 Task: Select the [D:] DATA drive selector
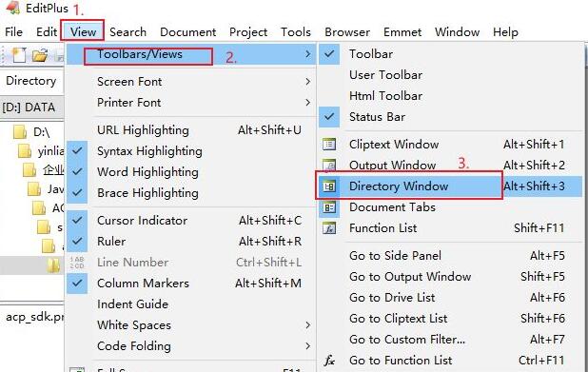pos(32,108)
